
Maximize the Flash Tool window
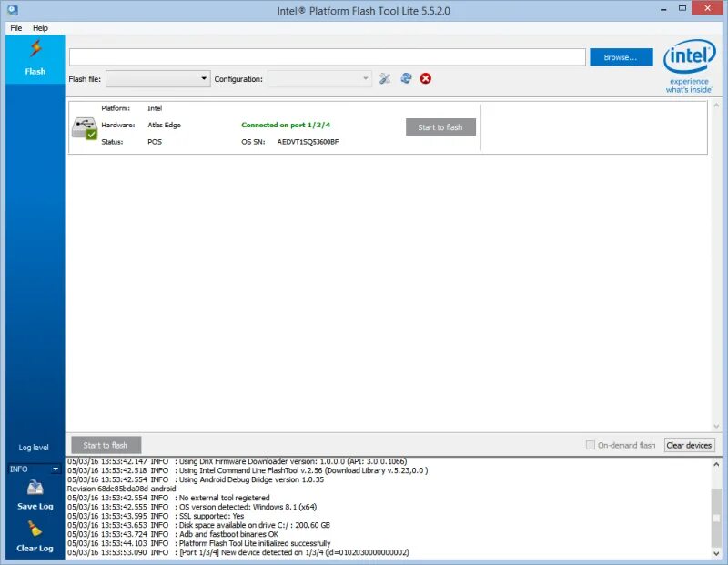pos(682,8)
